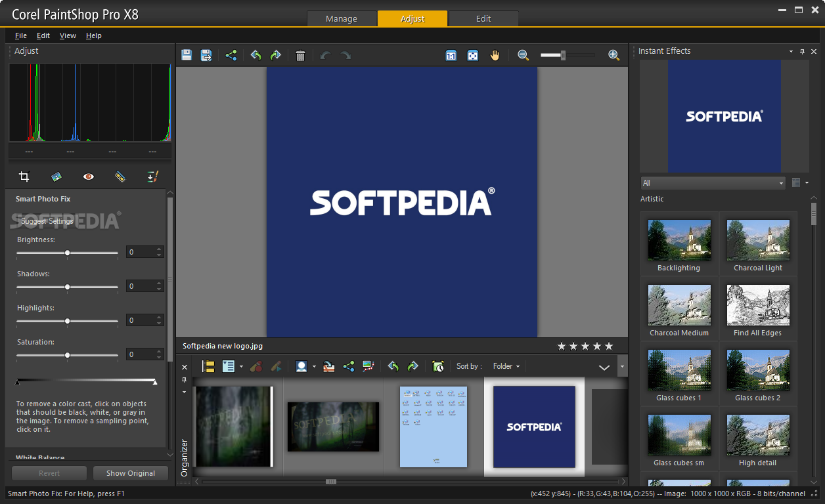825x504 pixels.
Task: Apply the Backlighting effect thumbnail
Action: click(679, 240)
